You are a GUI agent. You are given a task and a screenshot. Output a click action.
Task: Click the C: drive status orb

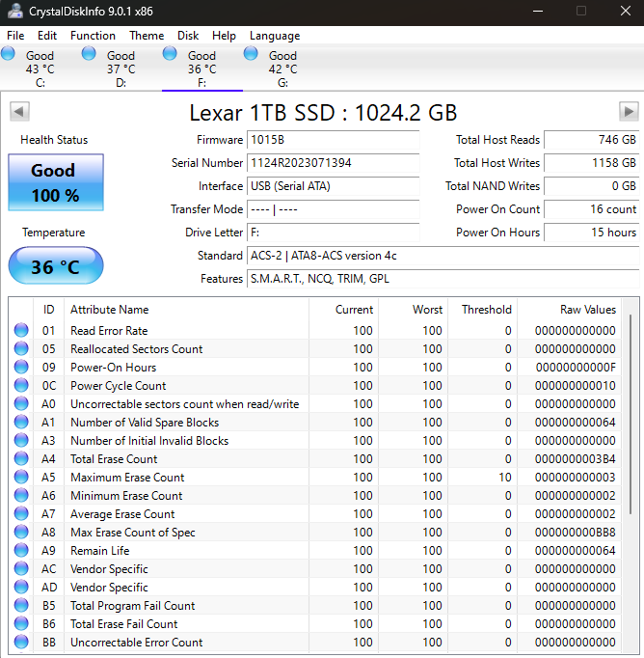pyautogui.click(x=9, y=54)
